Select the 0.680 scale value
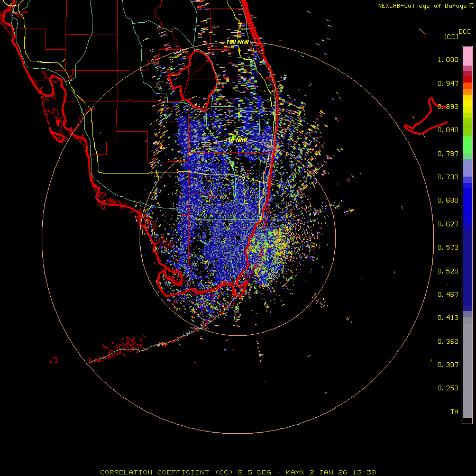476x476 pixels. click(448, 200)
